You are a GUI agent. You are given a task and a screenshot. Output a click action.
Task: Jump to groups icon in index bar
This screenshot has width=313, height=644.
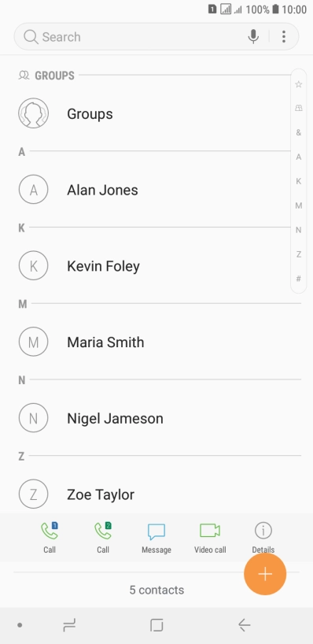point(299,108)
